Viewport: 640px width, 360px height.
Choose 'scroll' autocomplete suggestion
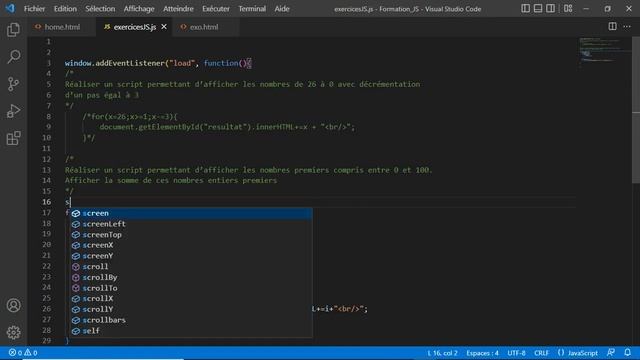pos(191,267)
